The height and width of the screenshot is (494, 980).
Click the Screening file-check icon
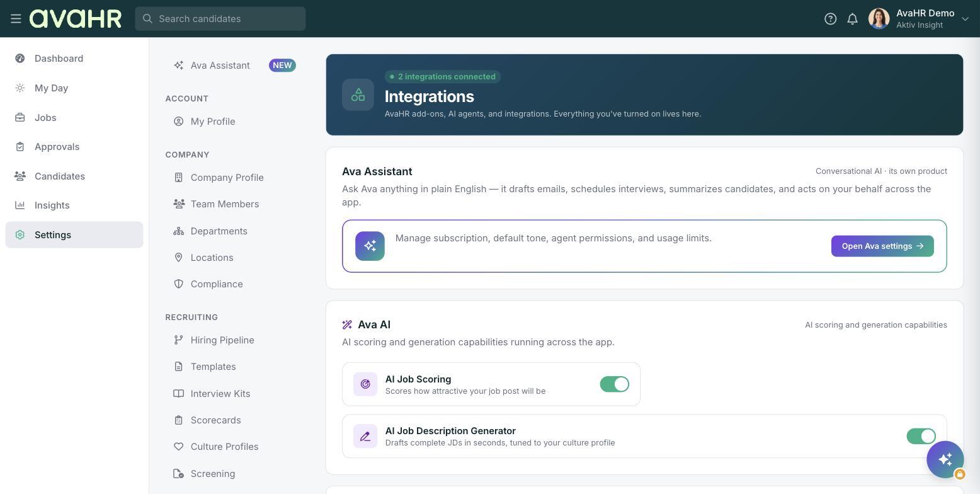(x=179, y=474)
